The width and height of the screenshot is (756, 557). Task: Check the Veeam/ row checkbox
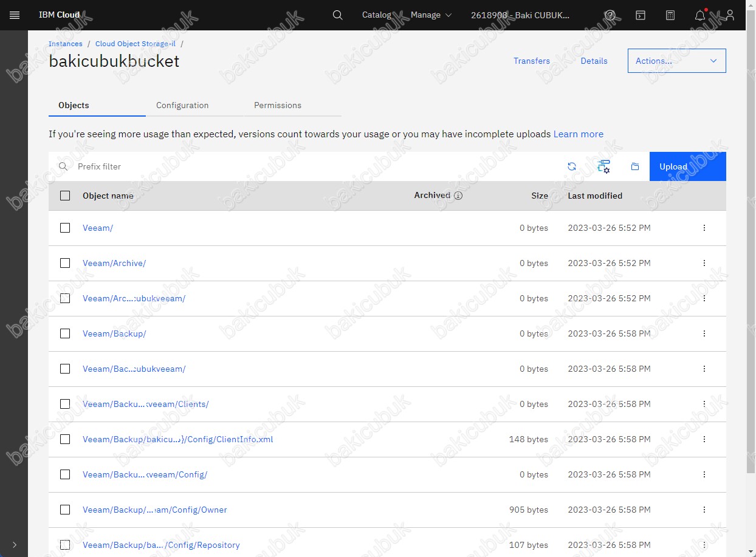[65, 228]
